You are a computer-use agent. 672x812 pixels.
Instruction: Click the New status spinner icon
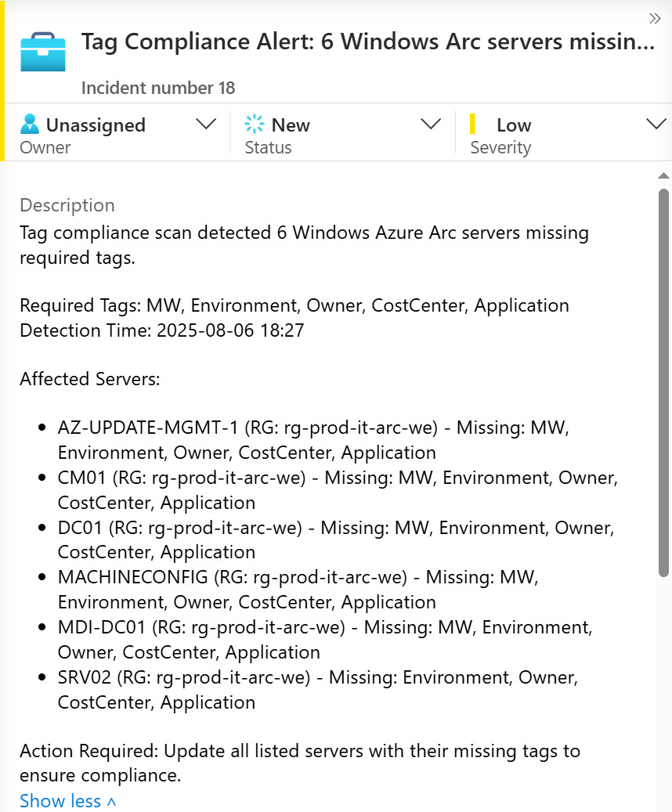(x=255, y=125)
